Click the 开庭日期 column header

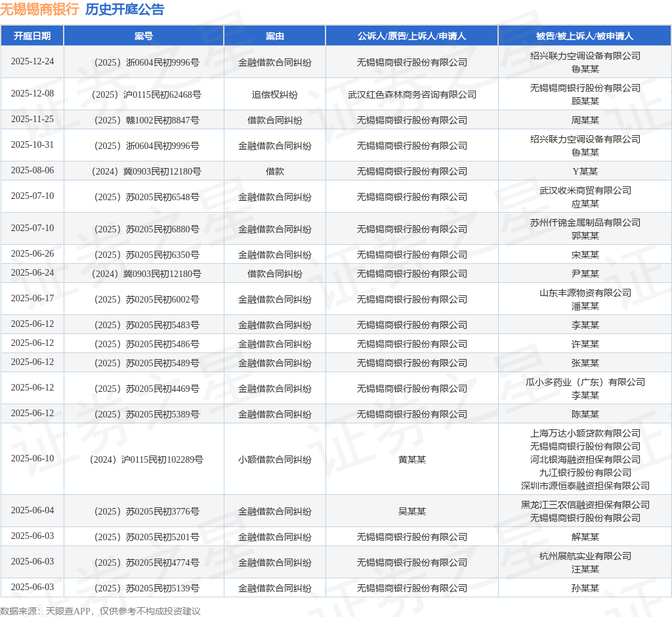coord(32,36)
